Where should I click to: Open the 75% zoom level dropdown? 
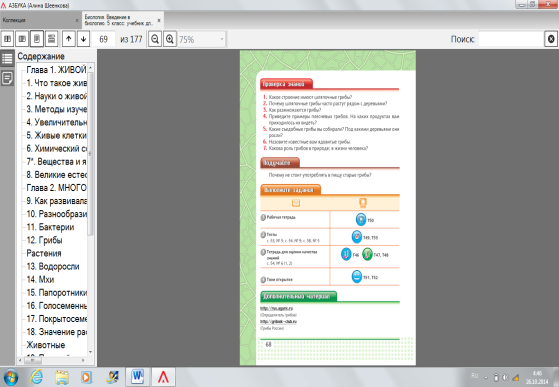tap(201, 39)
